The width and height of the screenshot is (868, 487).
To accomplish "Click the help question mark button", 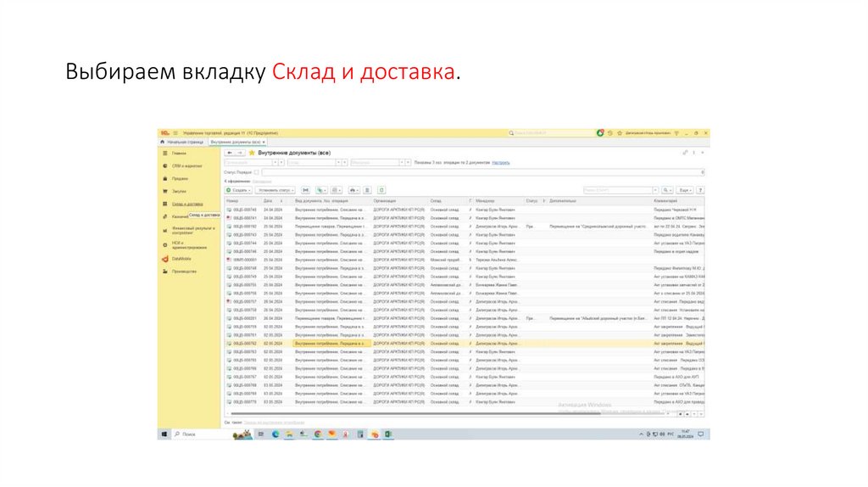I will tap(700, 190).
